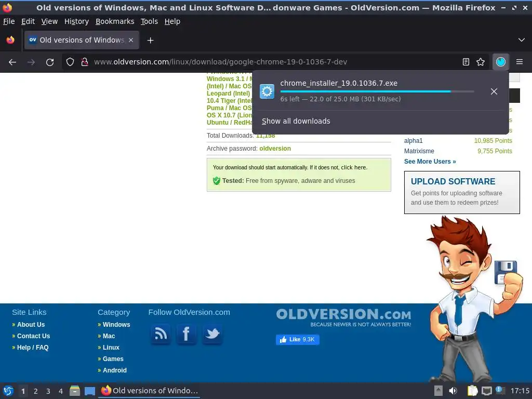Open user alpha1 profile link
Screen dimensions: 532x399
pos(413,141)
